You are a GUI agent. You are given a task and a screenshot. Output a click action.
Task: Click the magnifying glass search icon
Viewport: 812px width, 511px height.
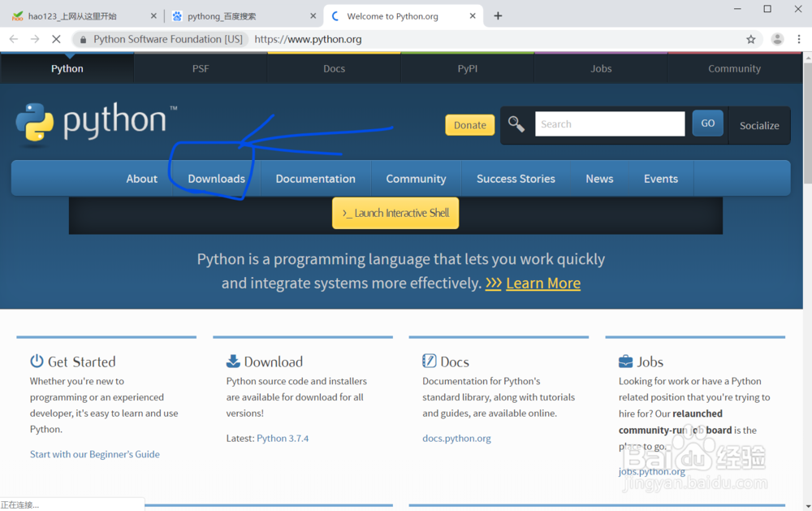click(x=516, y=123)
